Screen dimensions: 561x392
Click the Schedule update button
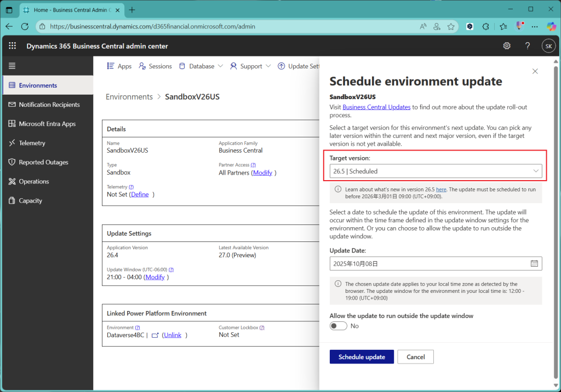[x=362, y=357]
